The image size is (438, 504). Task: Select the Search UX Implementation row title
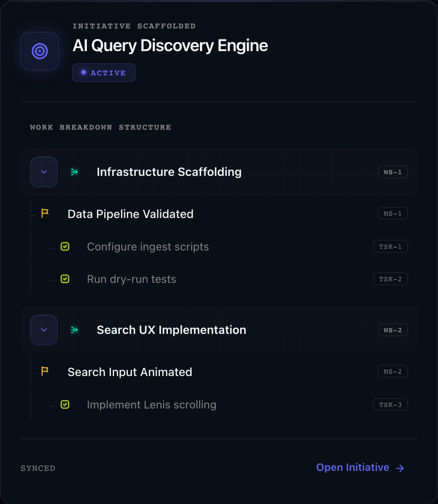click(x=172, y=330)
